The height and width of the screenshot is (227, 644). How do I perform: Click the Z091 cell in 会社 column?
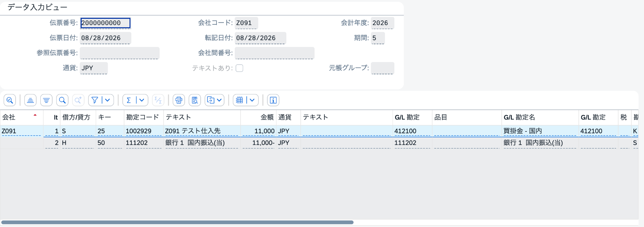pyautogui.click(x=21, y=131)
